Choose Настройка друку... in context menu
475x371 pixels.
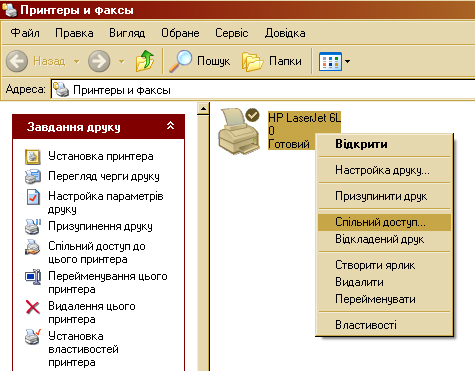click(384, 170)
